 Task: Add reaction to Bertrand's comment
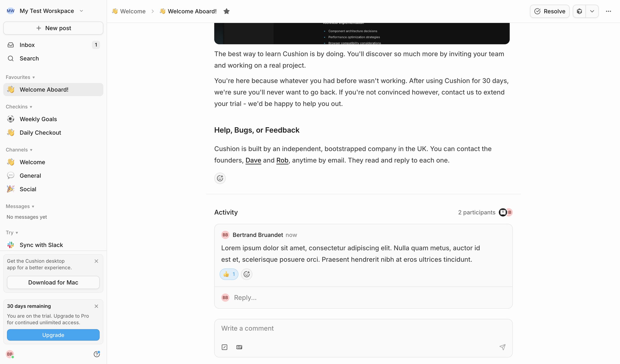247,274
